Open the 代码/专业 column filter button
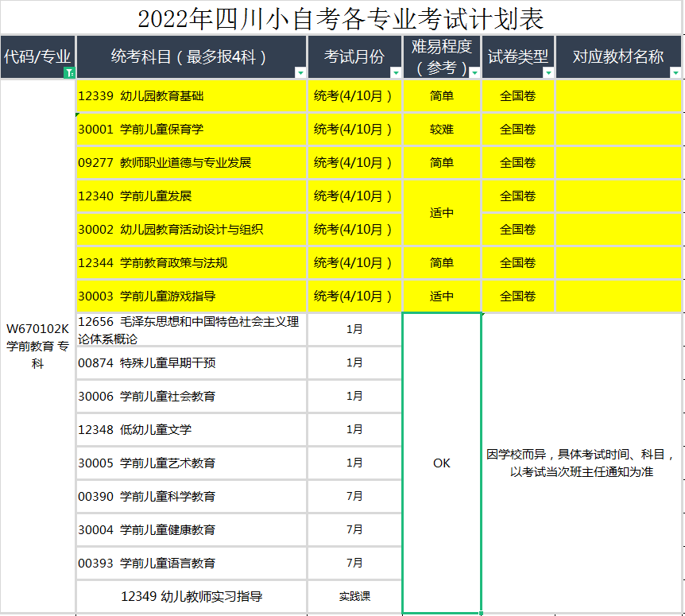 [68, 72]
